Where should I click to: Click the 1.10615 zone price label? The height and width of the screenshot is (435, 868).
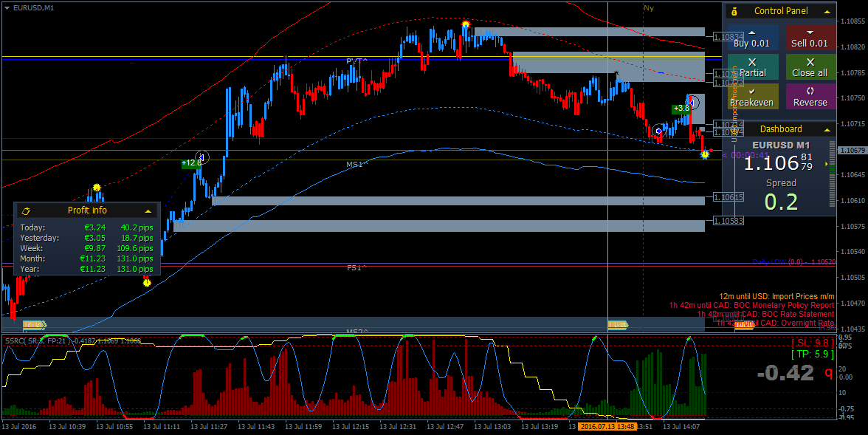click(x=728, y=197)
